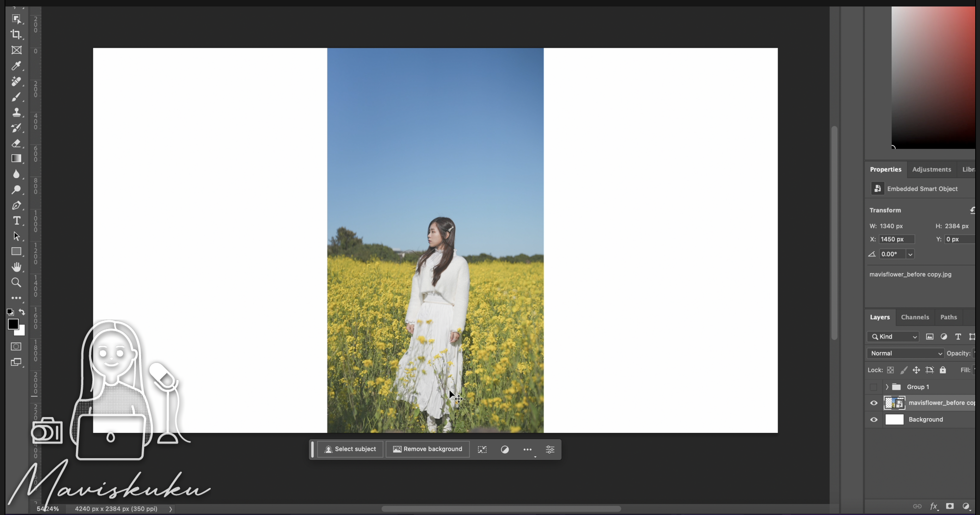980x515 pixels.
Task: Click the foreground color swatch
Action: click(13, 324)
